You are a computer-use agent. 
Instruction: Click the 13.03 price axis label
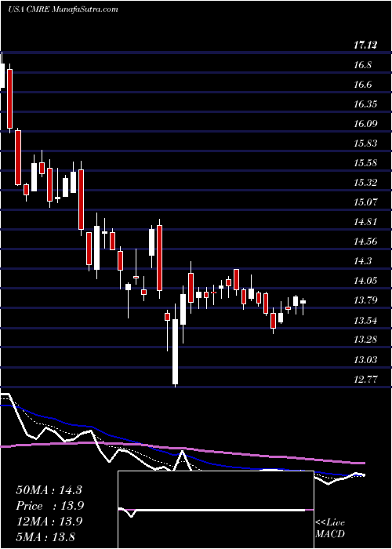click(x=365, y=360)
